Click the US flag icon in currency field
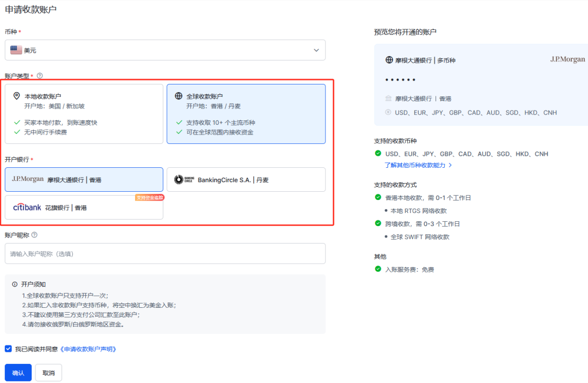Viewport: 588px width, 383px height. point(16,50)
